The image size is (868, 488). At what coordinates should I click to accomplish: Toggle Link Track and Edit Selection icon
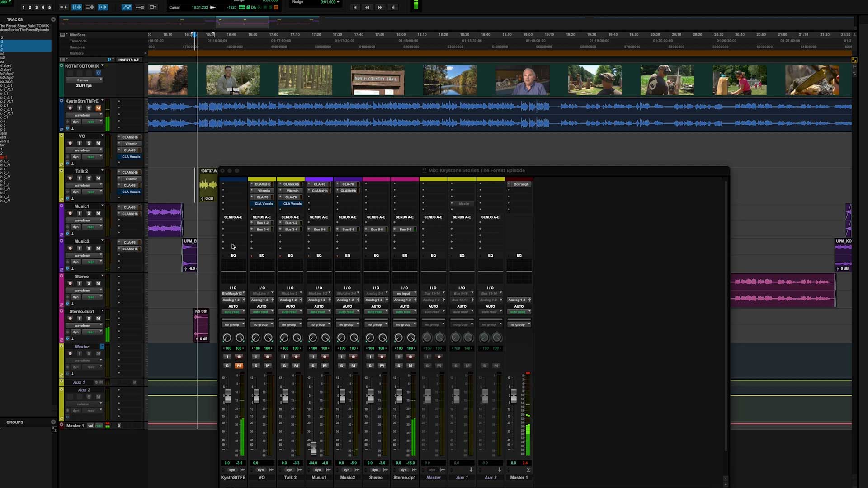90,7
